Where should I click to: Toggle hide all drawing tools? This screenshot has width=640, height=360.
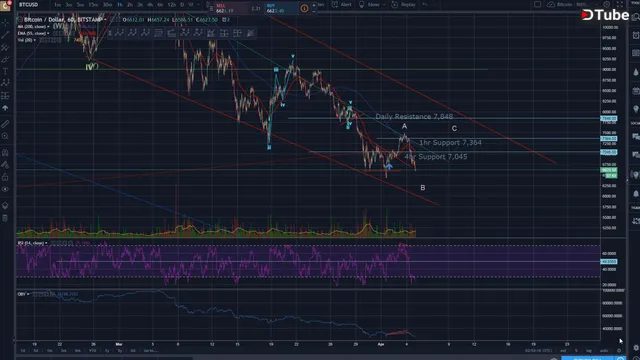coord(5,189)
